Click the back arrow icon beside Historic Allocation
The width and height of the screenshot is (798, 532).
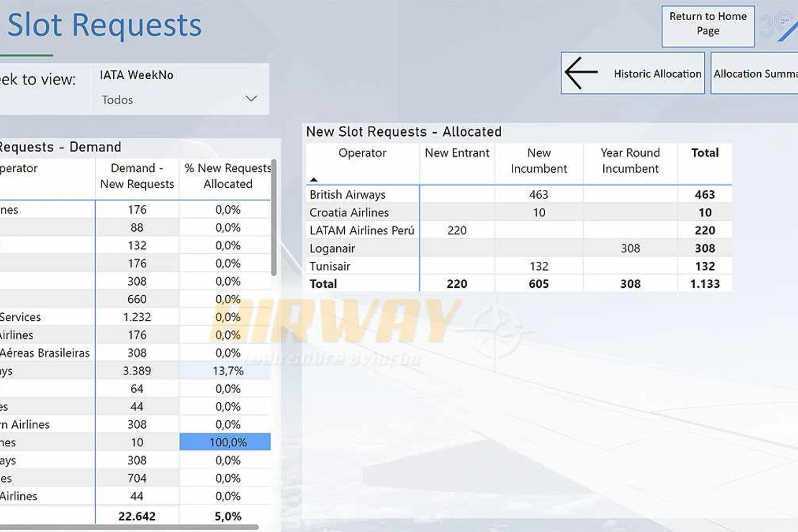click(581, 73)
